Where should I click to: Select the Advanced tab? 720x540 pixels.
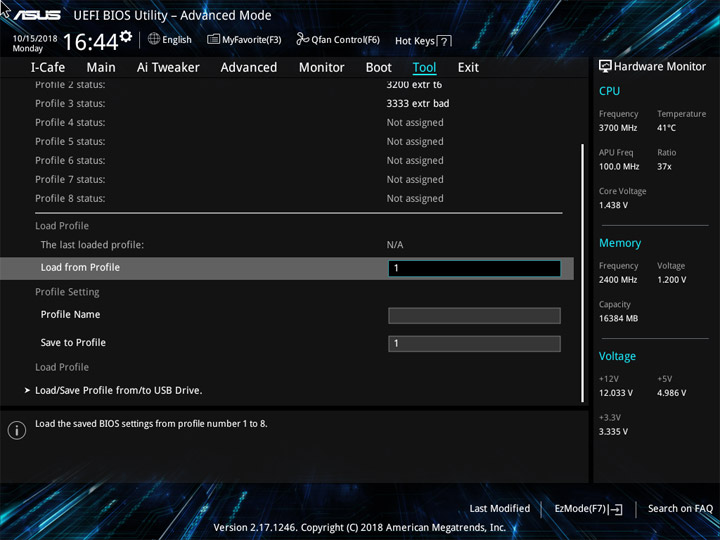249,68
